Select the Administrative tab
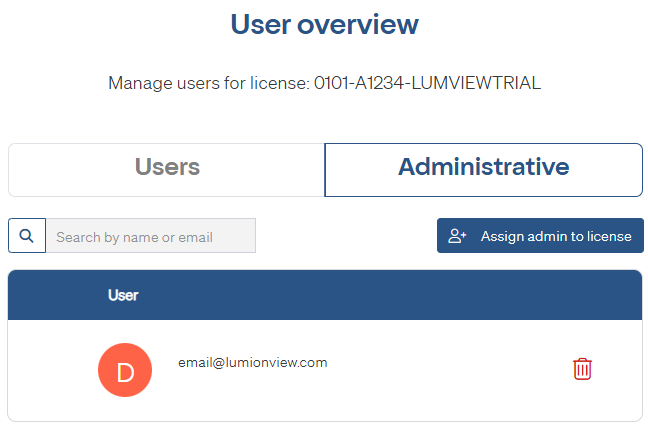 [x=483, y=169]
